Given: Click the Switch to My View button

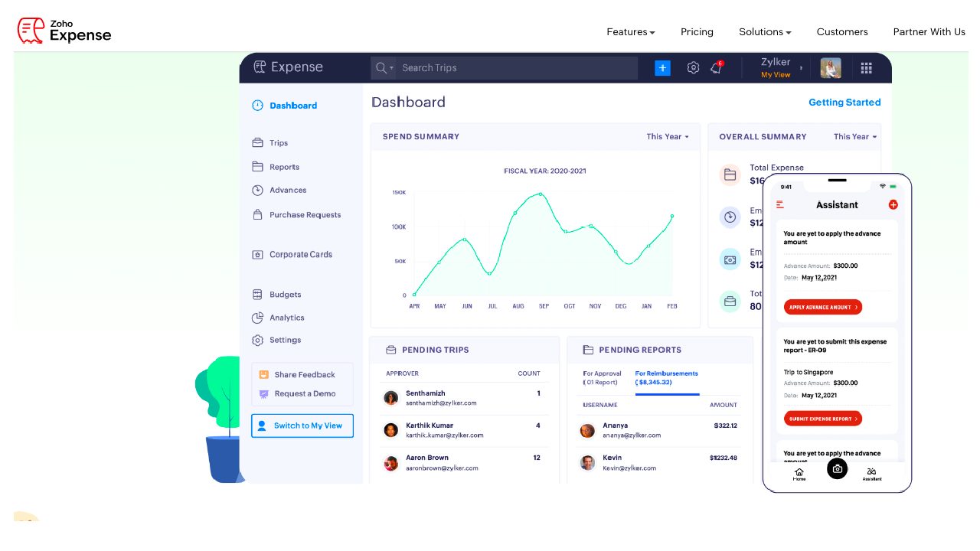Looking at the screenshot, I should click(x=302, y=425).
